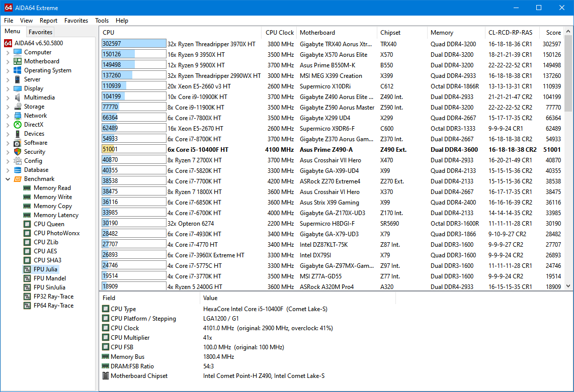
Task: Select the Memory Copy benchmark
Action: (53, 206)
